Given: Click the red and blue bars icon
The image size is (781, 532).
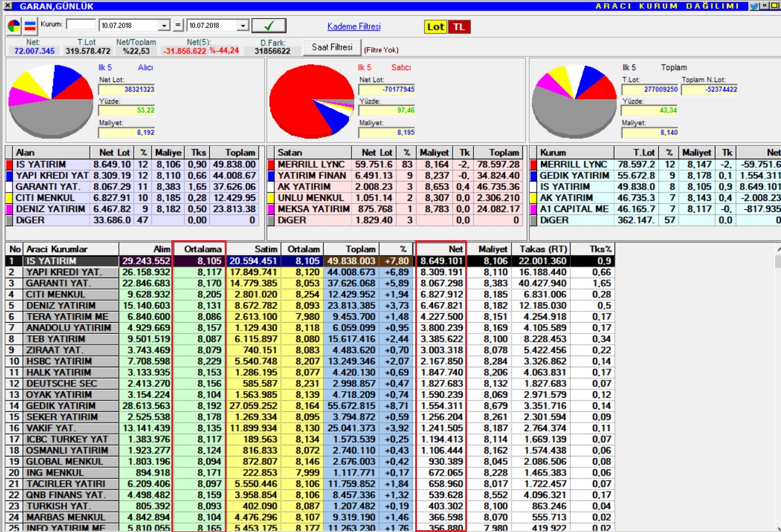Looking at the screenshot, I should [30, 26].
